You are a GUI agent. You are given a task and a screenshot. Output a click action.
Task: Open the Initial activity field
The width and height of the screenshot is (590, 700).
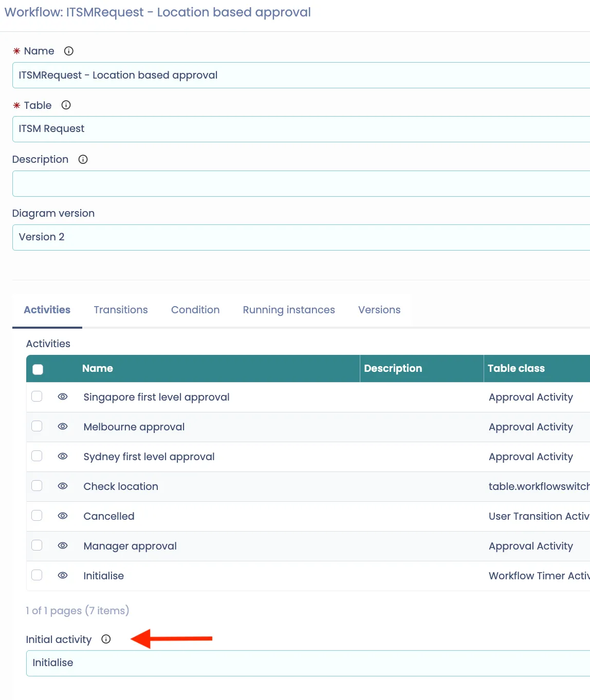tap(308, 663)
